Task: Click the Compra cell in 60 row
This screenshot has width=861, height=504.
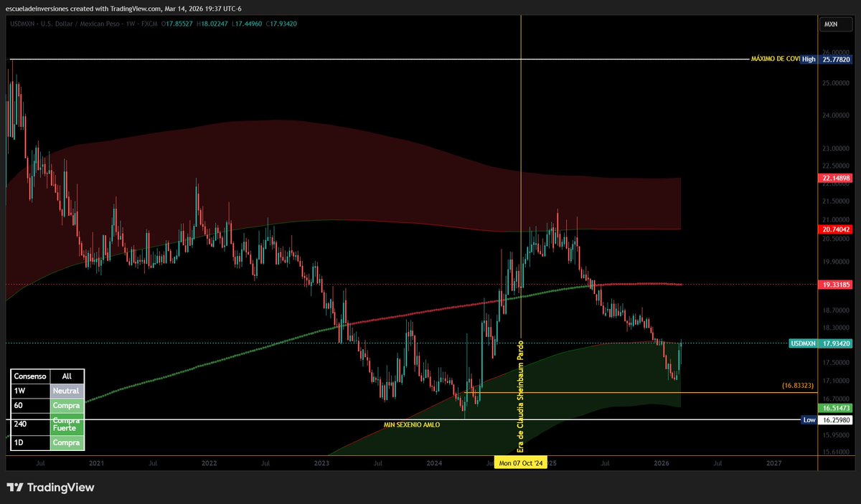Action: pos(67,406)
